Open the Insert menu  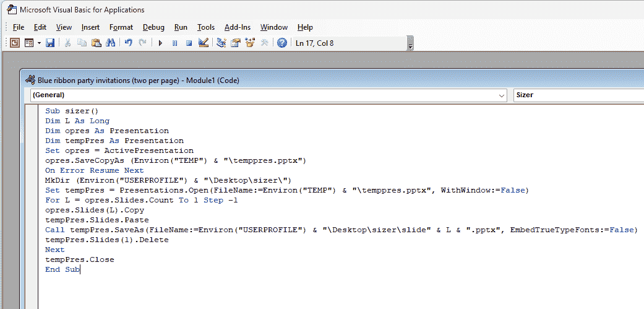tap(90, 27)
